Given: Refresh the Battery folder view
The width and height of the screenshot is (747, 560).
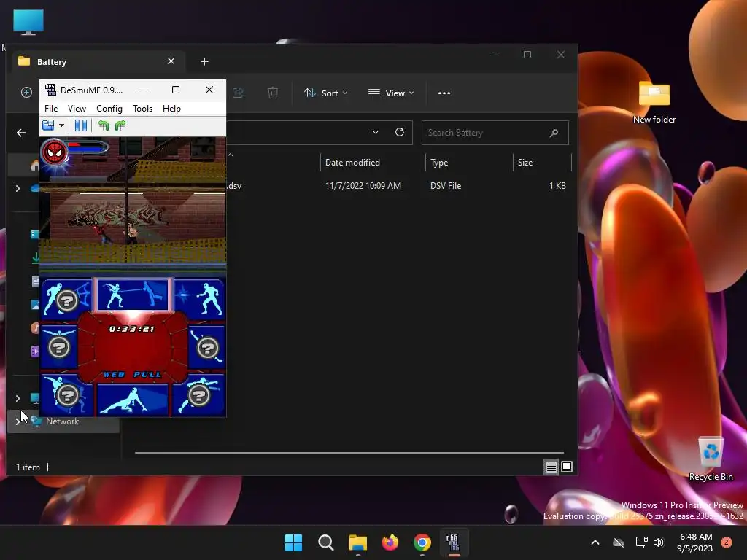Looking at the screenshot, I should coord(400,132).
